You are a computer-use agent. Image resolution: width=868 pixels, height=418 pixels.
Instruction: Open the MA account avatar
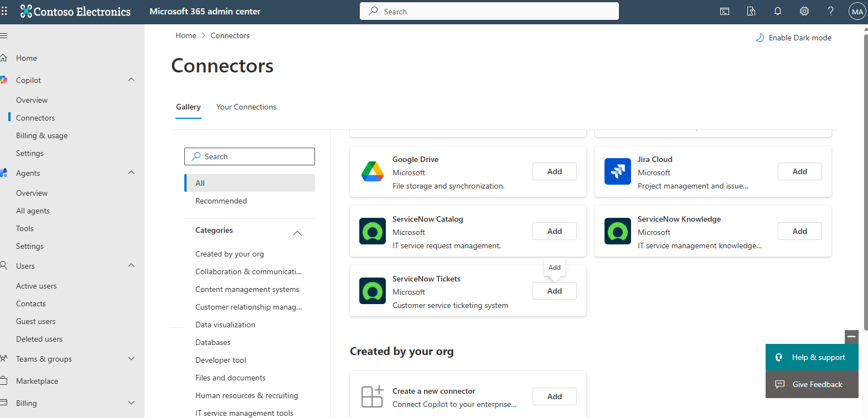click(x=857, y=12)
